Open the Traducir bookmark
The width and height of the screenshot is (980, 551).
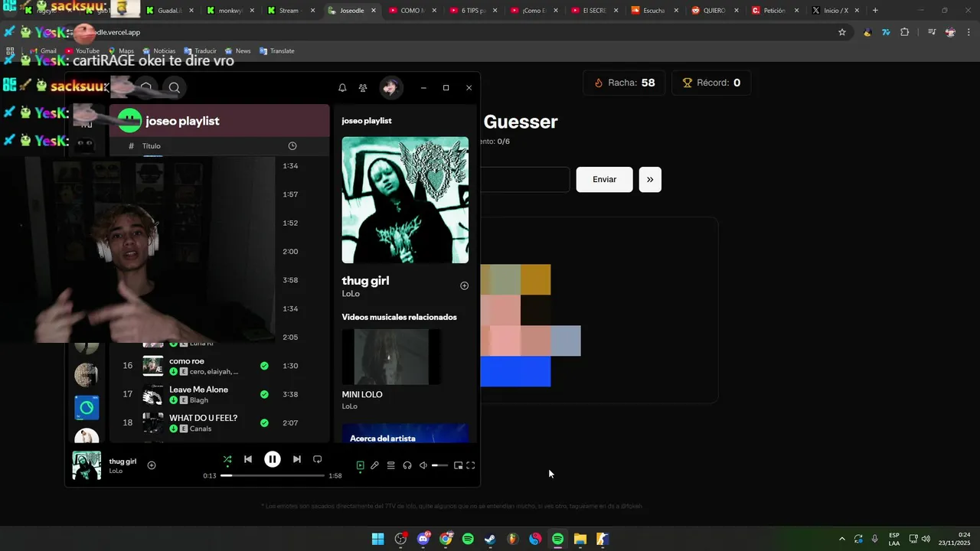click(199, 51)
